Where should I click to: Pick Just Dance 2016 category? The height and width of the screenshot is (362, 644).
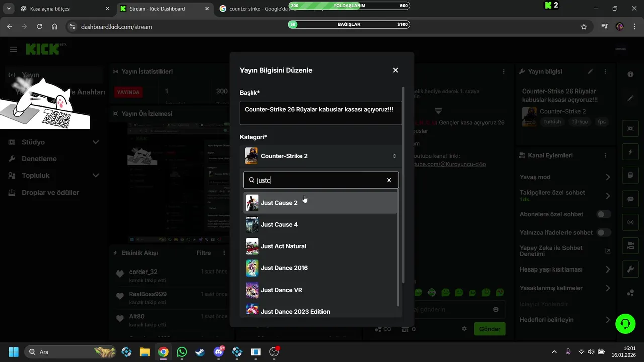point(320,268)
